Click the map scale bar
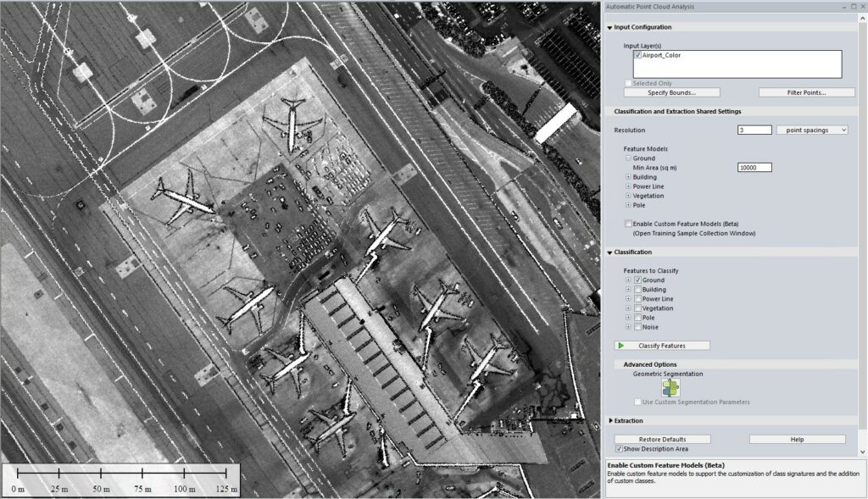The image size is (868, 499). 121,479
